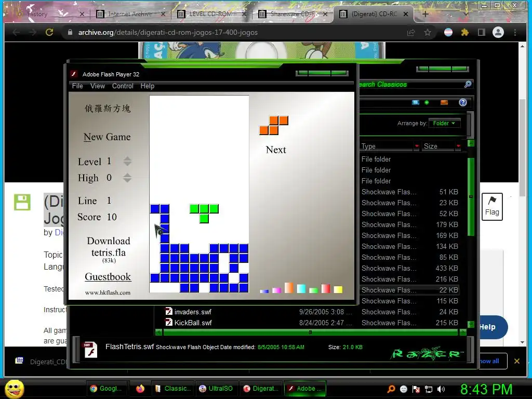This screenshot has width=532, height=399.
Task: Click the Flag button on archive page
Action: (x=492, y=207)
